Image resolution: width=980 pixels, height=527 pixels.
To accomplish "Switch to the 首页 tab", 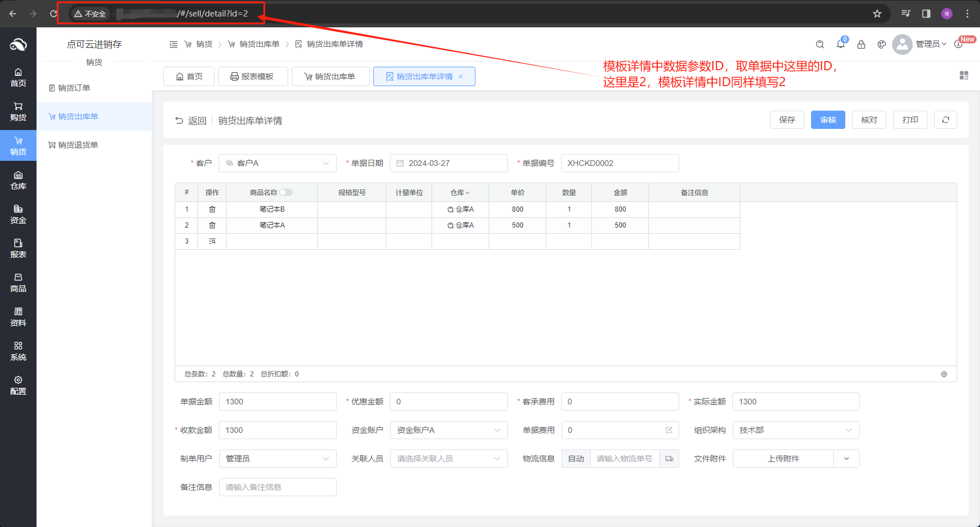I will click(x=189, y=76).
